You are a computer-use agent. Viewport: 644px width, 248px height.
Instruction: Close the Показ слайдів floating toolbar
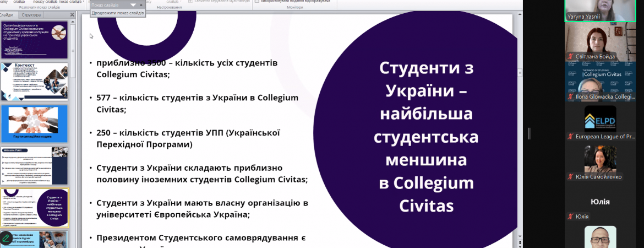[x=141, y=5]
